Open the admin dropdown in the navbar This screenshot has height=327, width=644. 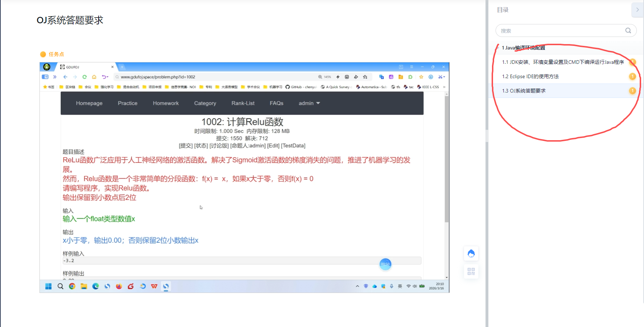(309, 103)
